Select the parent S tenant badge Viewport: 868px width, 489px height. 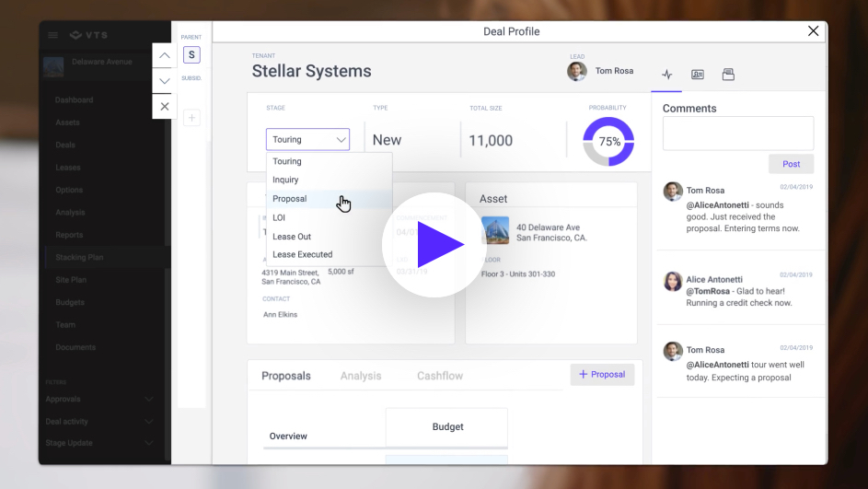(x=191, y=55)
